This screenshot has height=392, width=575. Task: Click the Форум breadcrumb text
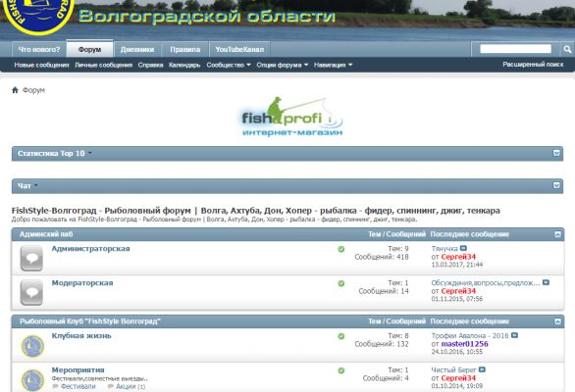click(33, 90)
